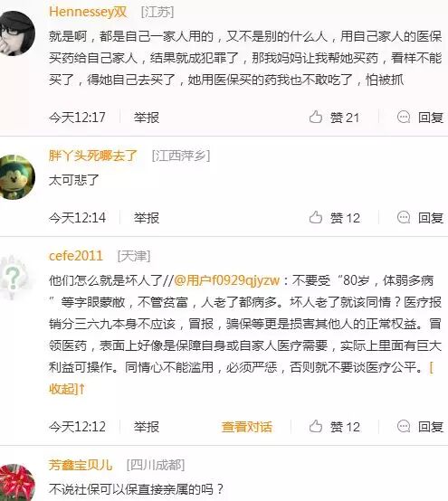Open username Hennessey双 profile link
The width and height of the screenshot is (448, 501).
[x=88, y=12]
